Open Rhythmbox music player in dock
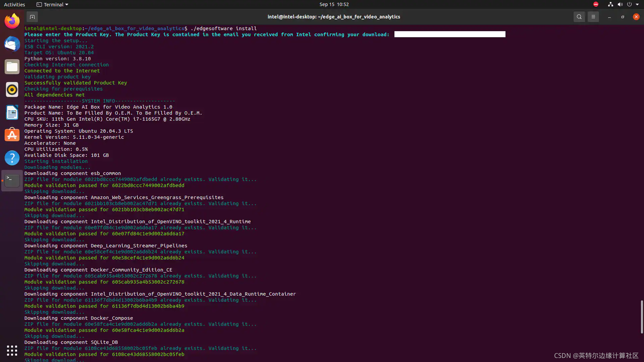Screen dimensions: 644x362 (12, 89)
